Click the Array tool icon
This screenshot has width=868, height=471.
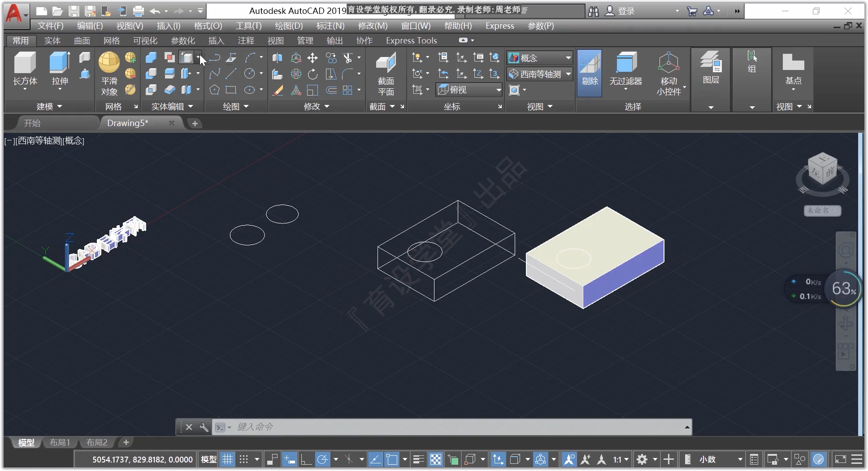tap(347, 90)
